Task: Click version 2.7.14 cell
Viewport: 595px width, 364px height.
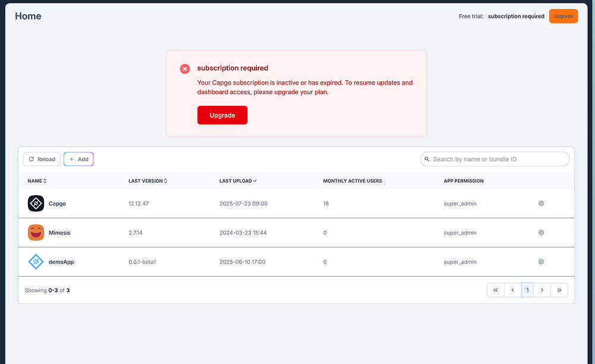Action: tap(136, 233)
